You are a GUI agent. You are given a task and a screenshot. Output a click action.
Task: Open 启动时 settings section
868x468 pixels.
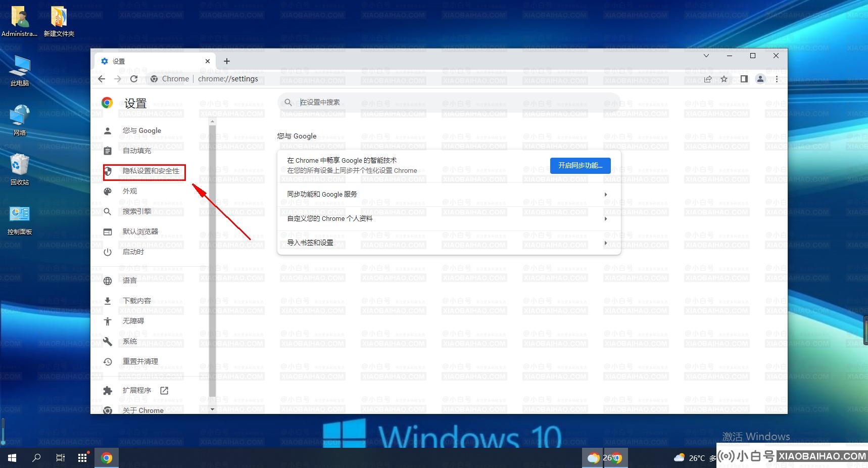(x=133, y=252)
